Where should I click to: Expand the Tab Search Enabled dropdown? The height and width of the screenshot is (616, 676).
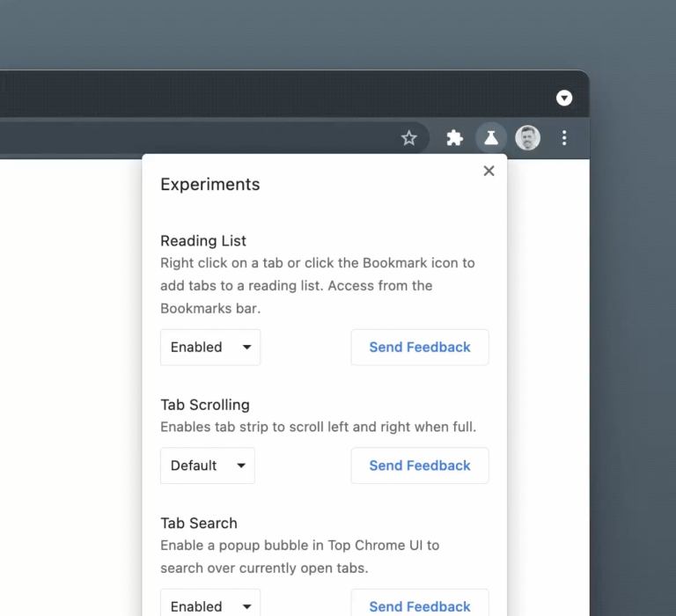point(210,605)
